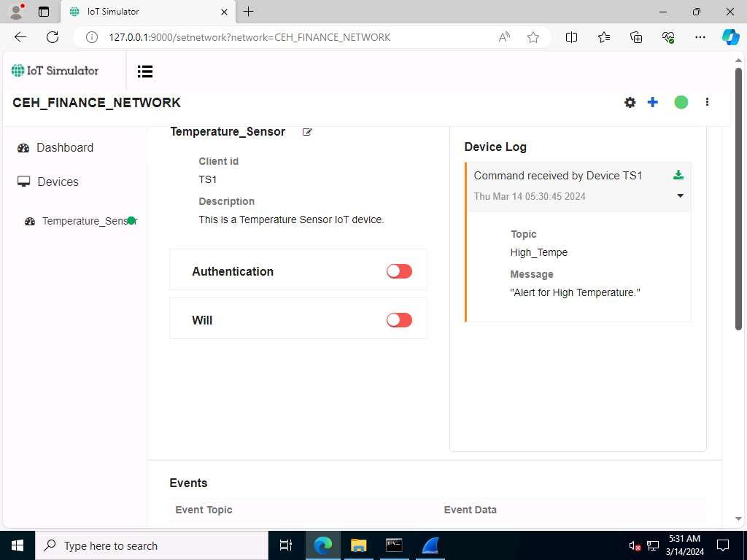
Task: Click the client id value TS1
Action: click(x=208, y=179)
